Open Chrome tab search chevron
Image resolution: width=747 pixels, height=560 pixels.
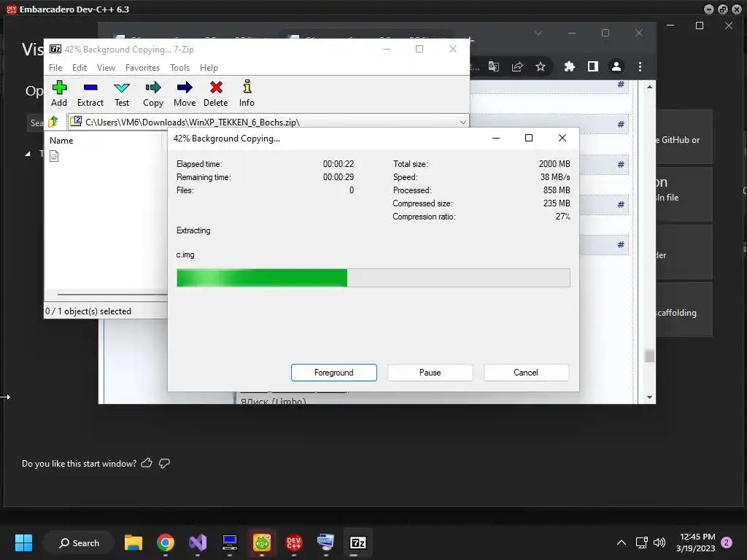pos(538,33)
